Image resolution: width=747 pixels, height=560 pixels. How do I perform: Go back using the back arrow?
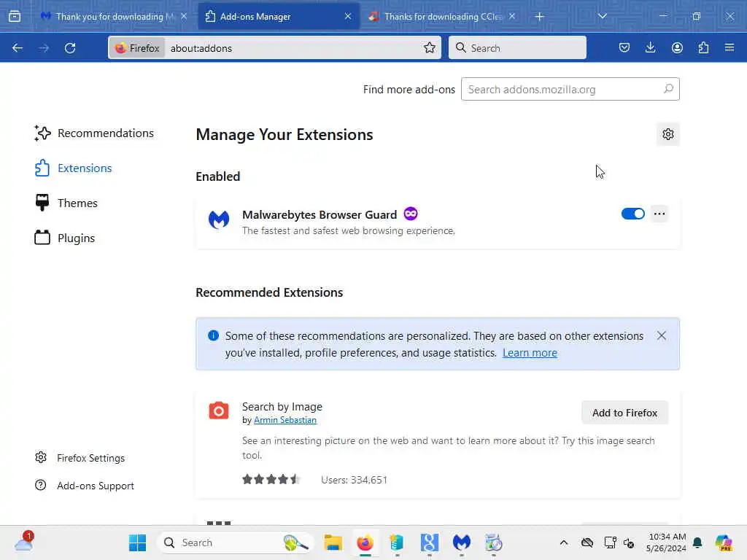click(x=18, y=48)
